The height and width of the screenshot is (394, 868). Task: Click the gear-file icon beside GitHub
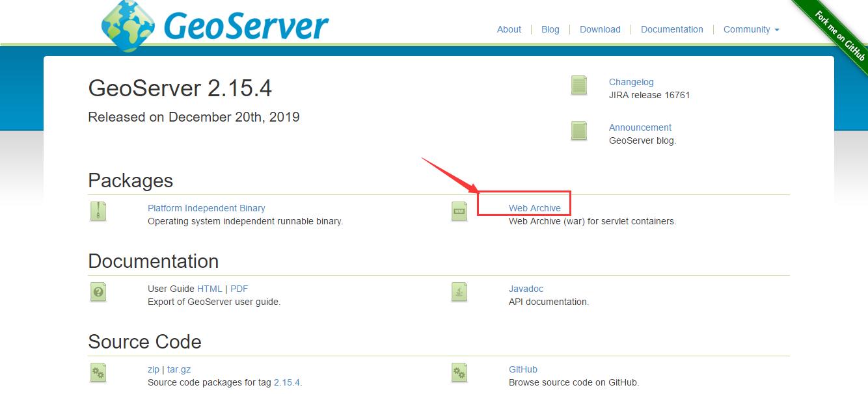point(459,373)
